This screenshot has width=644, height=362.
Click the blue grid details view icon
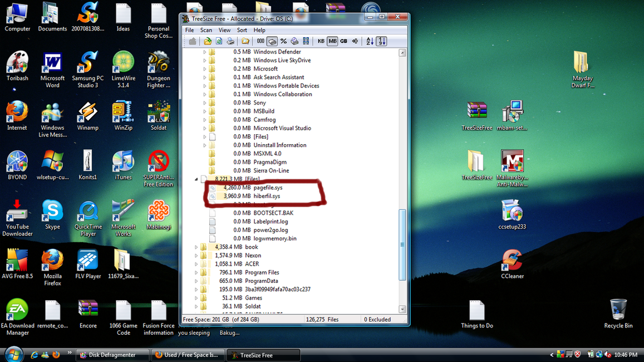[306, 41]
